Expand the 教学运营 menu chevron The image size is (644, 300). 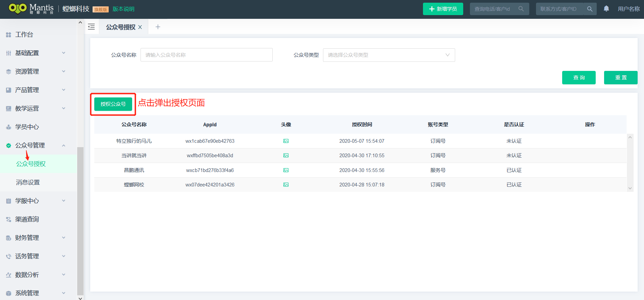click(63, 109)
